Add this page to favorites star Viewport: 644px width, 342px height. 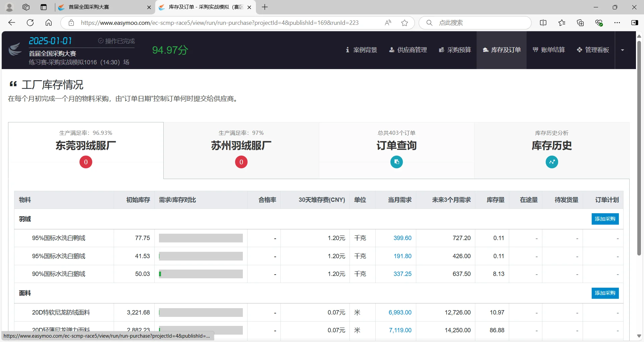tap(405, 23)
